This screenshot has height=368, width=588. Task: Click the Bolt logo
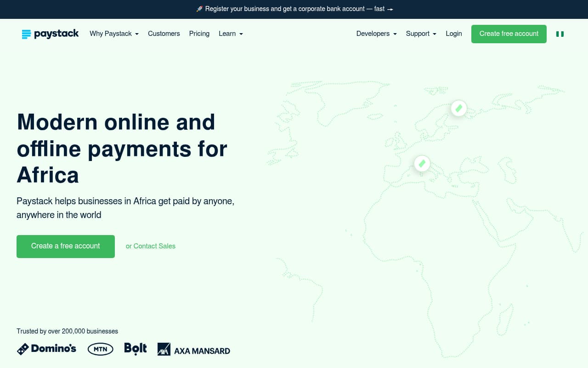(136, 349)
